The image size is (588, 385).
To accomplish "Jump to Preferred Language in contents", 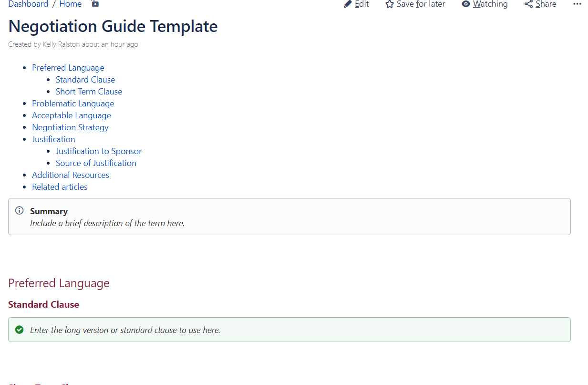I will [x=68, y=68].
